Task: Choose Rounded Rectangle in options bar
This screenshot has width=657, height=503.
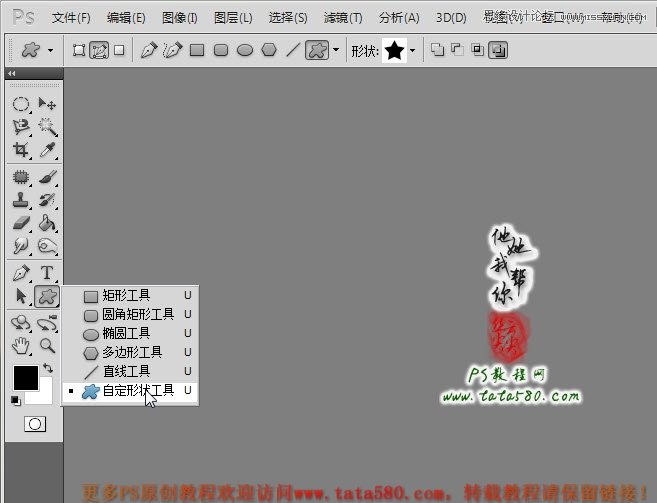Action: [221, 50]
